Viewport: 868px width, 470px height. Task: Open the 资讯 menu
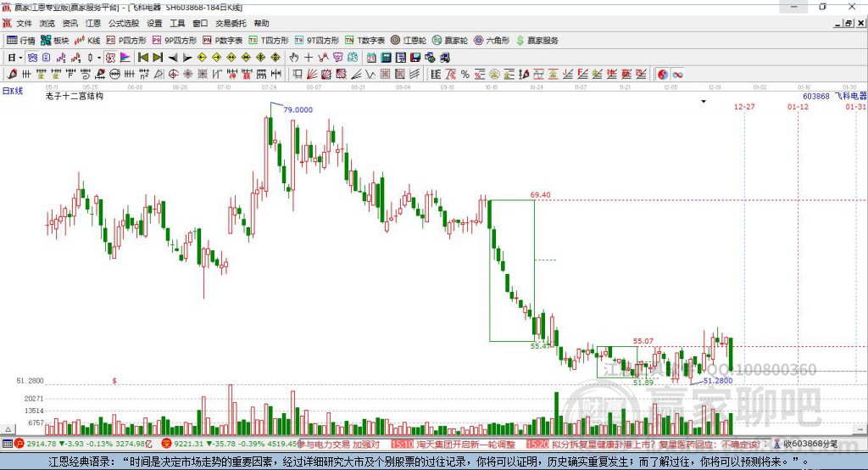[70, 23]
